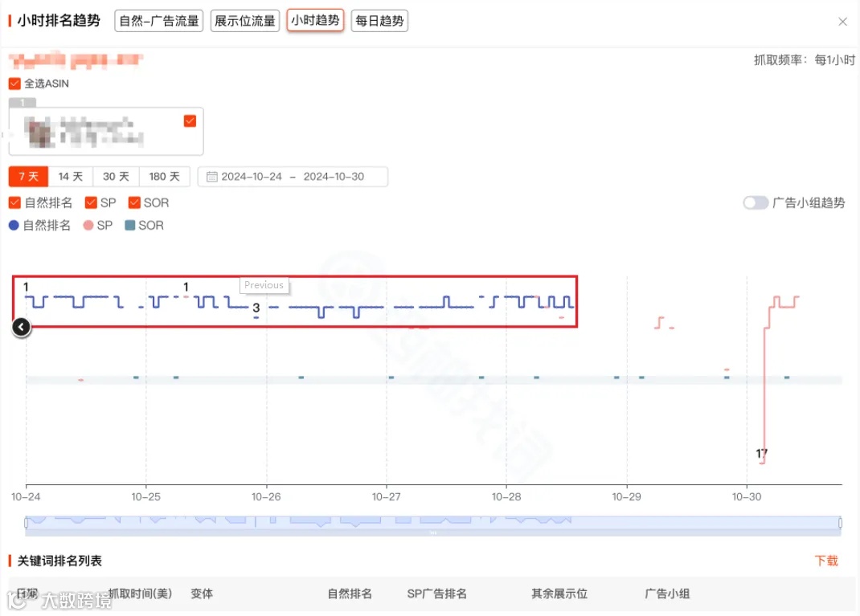Collapse the panel with the left arrow circle
This screenshot has width=860, height=616.
click(21, 327)
